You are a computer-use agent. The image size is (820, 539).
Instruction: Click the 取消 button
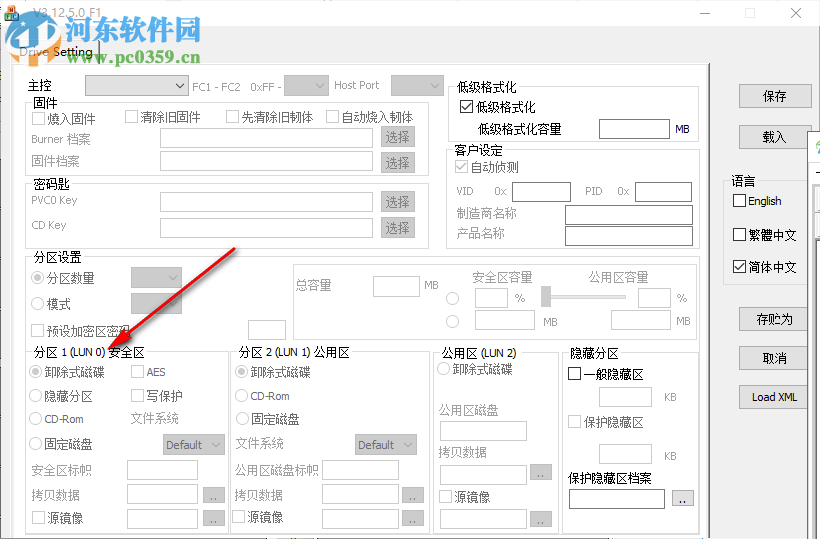775,358
